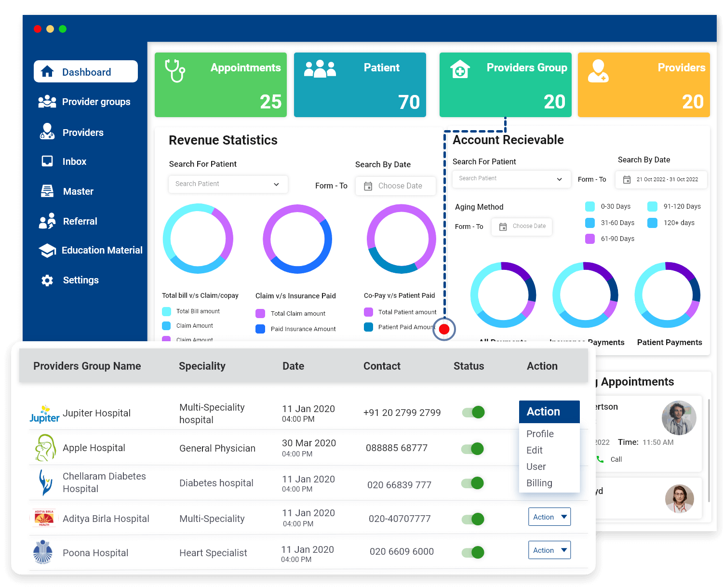The height and width of the screenshot is (588, 723).
Task: Disable the status toggle for Jupiter Hospital
Action: [472, 412]
